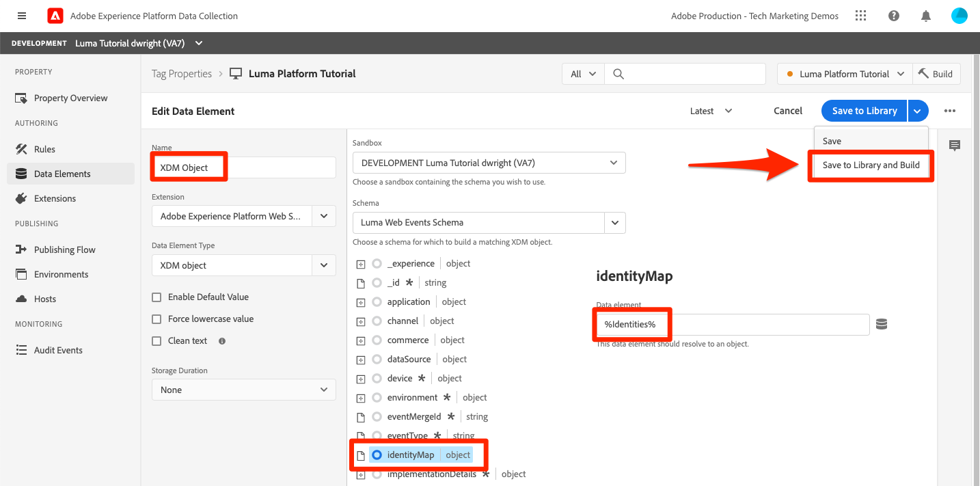Select the dataSource radio button
Viewport: 980px width, 486px height.
tap(377, 359)
